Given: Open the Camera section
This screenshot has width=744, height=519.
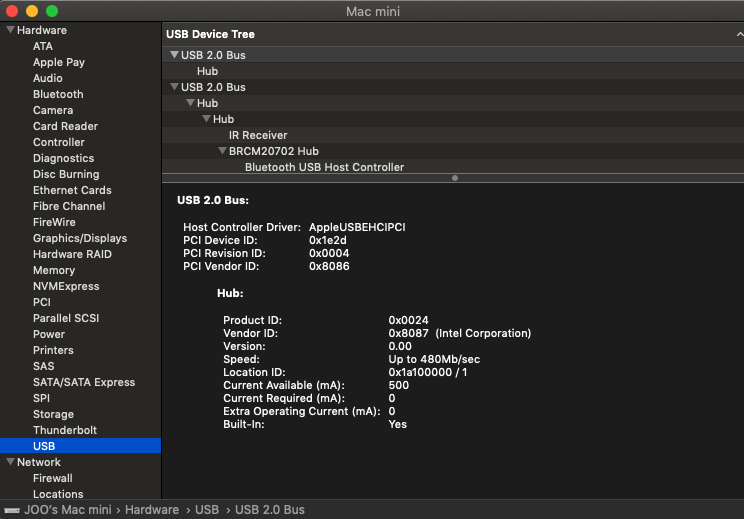Looking at the screenshot, I should pyautogui.click(x=53, y=110).
